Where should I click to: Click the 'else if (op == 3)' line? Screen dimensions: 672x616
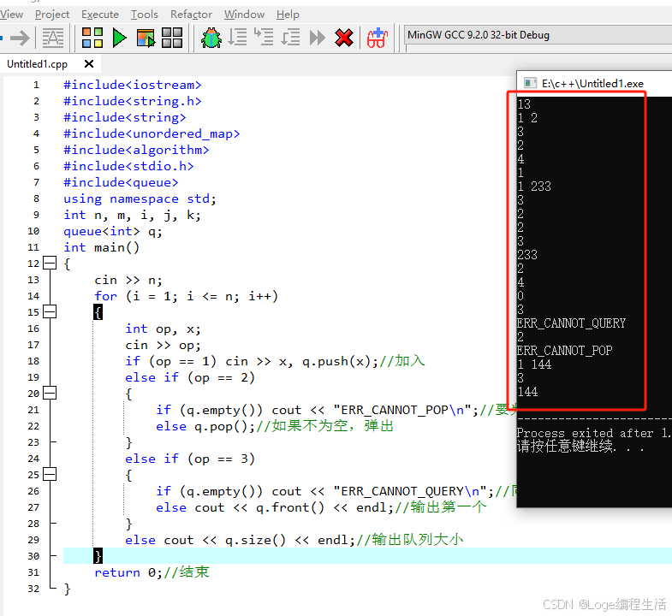click(190, 459)
